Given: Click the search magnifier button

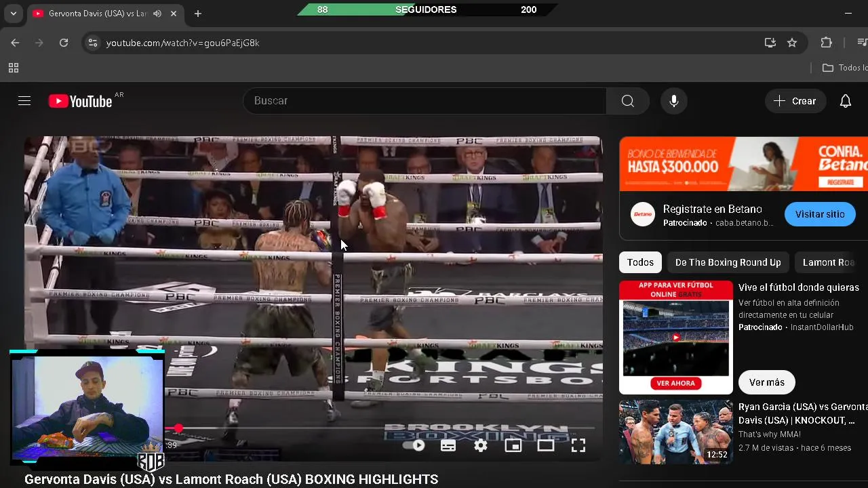Looking at the screenshot, I should tap(628, 101).
